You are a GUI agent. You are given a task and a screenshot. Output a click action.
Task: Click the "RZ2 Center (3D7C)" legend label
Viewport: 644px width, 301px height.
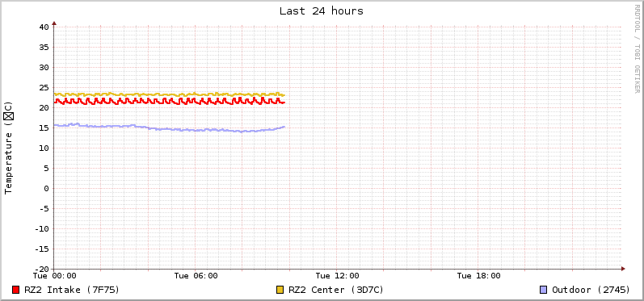coord(336,290)
